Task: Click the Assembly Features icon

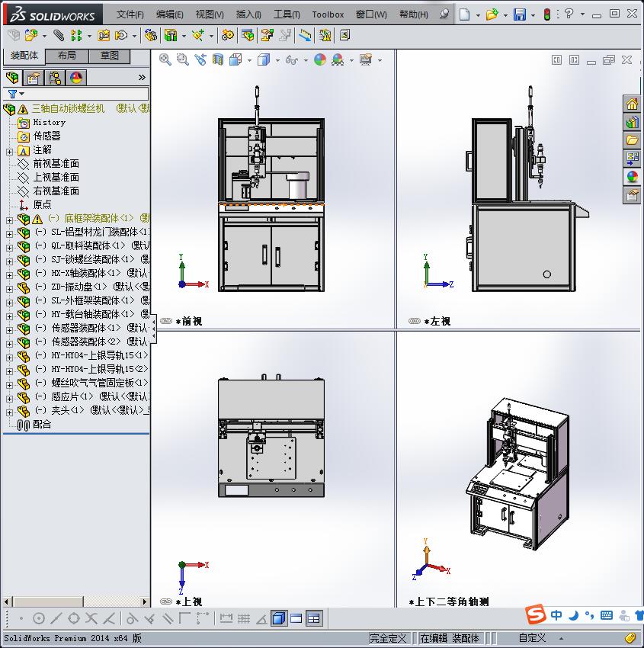Action: point(170,36)
